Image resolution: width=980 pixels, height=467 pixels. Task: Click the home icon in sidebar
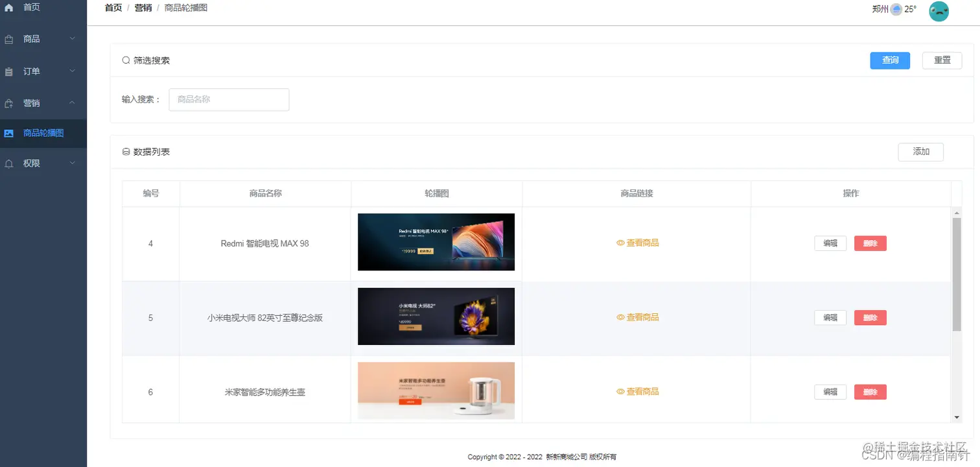click(8, 7)
